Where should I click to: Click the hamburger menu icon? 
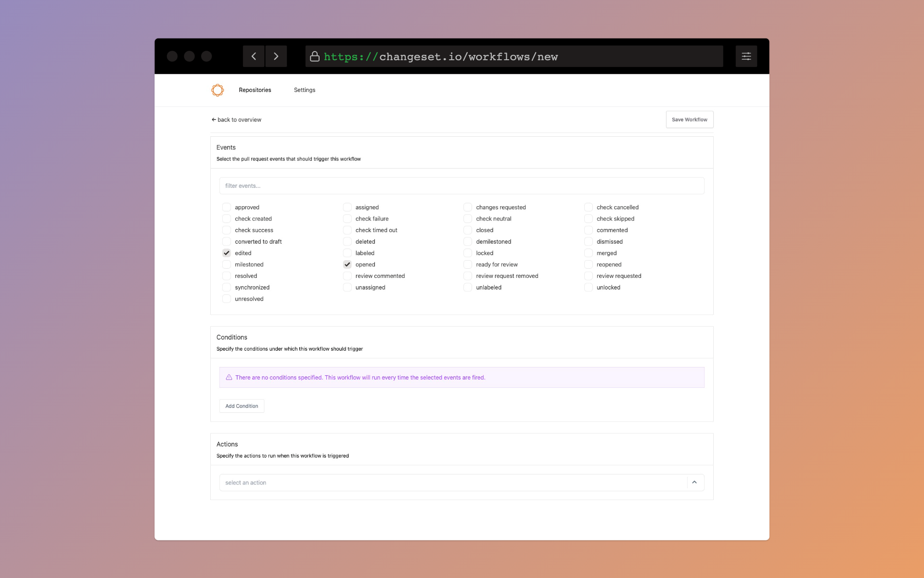(746, 56)
